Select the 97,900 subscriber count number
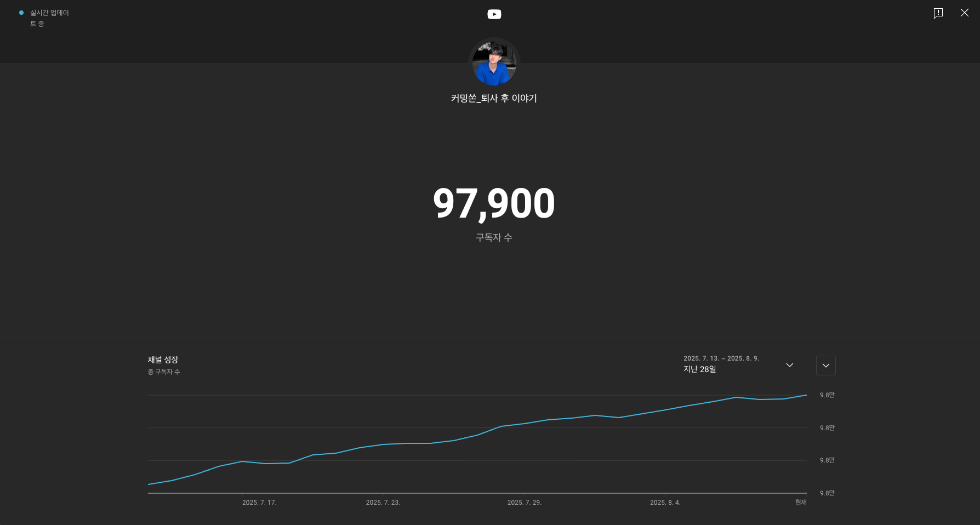 (494, 204)
